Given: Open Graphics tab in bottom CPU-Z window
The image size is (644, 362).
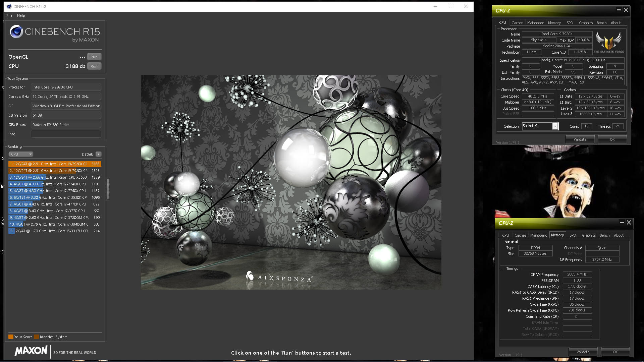Looking at the screenshot, I should click(x=589, y=235).
